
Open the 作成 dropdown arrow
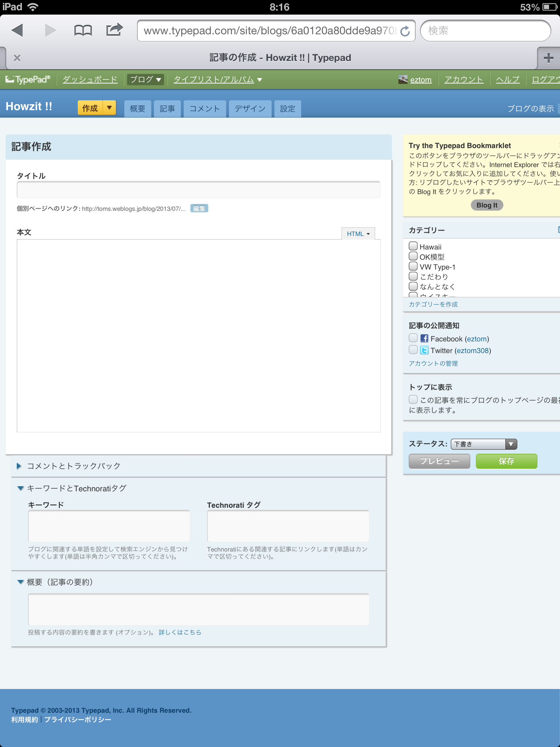click(109, 108)
